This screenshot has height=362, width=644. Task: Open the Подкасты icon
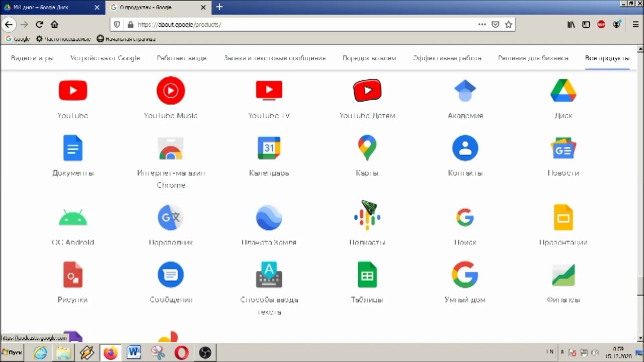(x=367, y=217)
